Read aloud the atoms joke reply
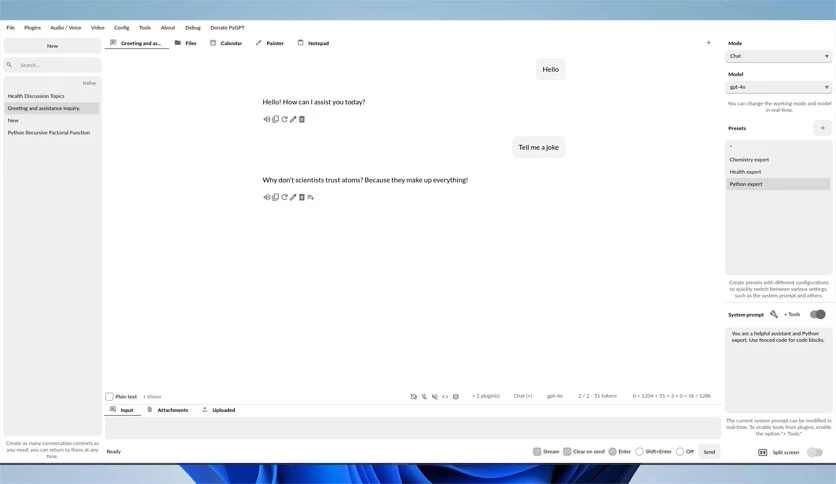 [267, 197]
